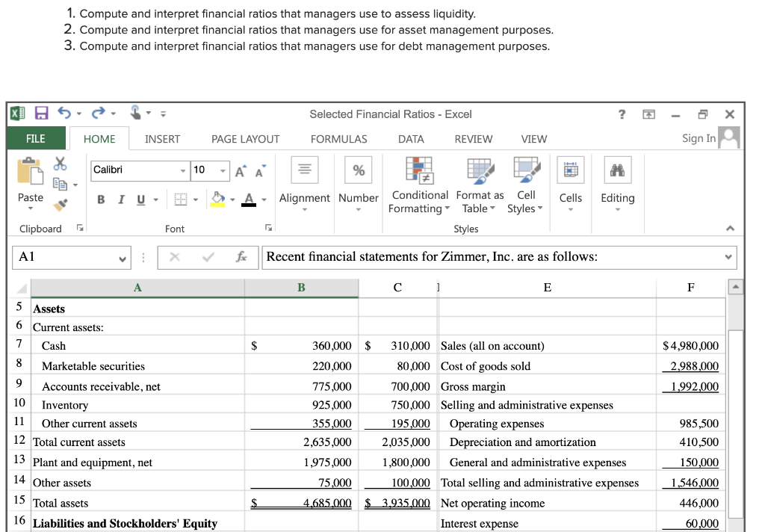Open font color dropdown arrow
This screenshot has height=532, width=765.
(x=264, y=199)
